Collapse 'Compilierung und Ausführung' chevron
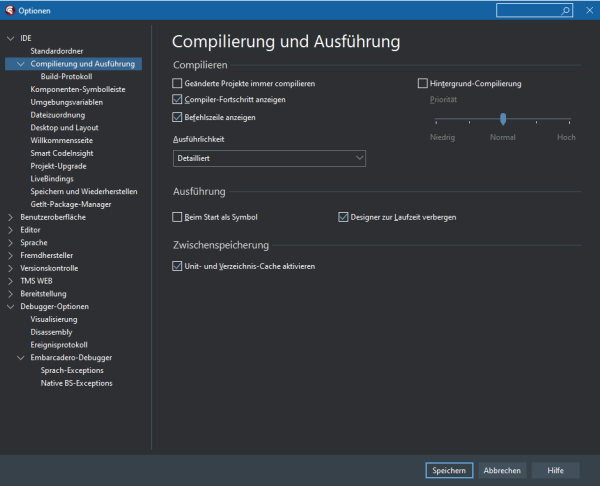 [x=21, y=64]
